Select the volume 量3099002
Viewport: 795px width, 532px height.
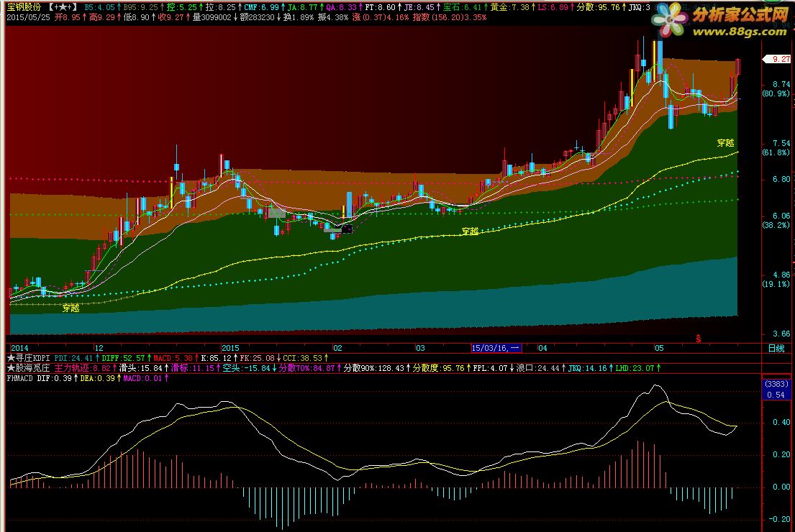[x=212, y=17]
